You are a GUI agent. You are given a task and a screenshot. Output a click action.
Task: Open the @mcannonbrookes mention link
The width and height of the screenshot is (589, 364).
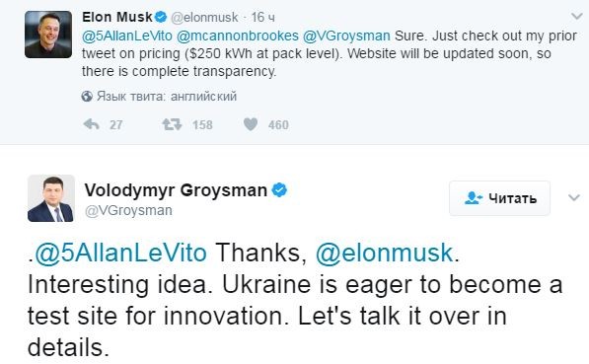pos(238,36)
